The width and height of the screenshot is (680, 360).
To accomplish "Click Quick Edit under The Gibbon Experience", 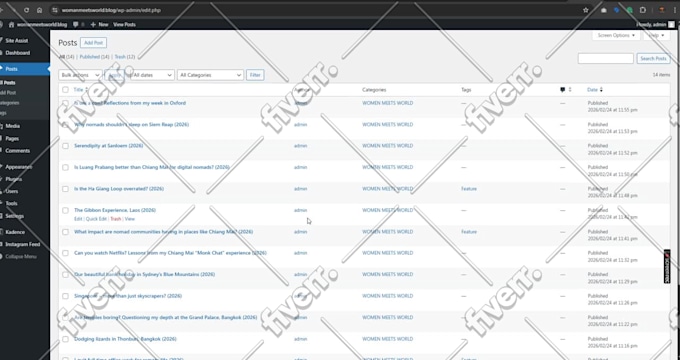I will tap(96, 219).
